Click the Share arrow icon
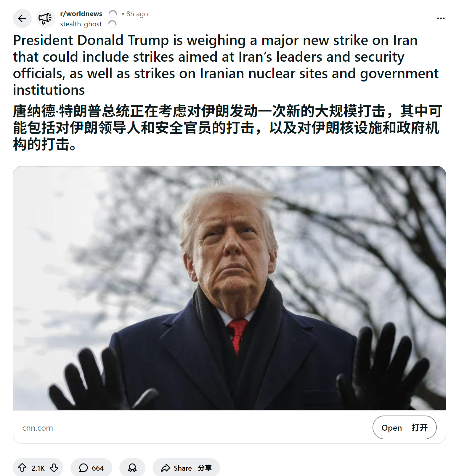This screenshot has width=459, height=476. (166, 468)
